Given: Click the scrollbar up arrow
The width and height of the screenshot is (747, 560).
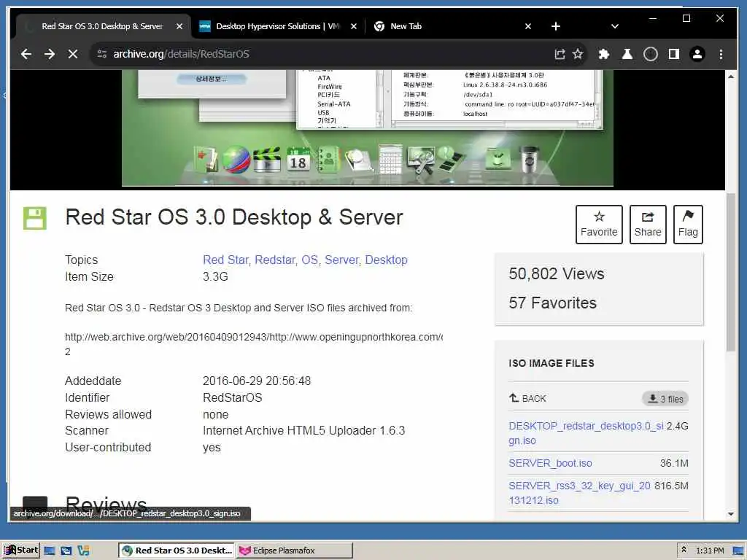Looking at the screenshot, I should [731, 76].
